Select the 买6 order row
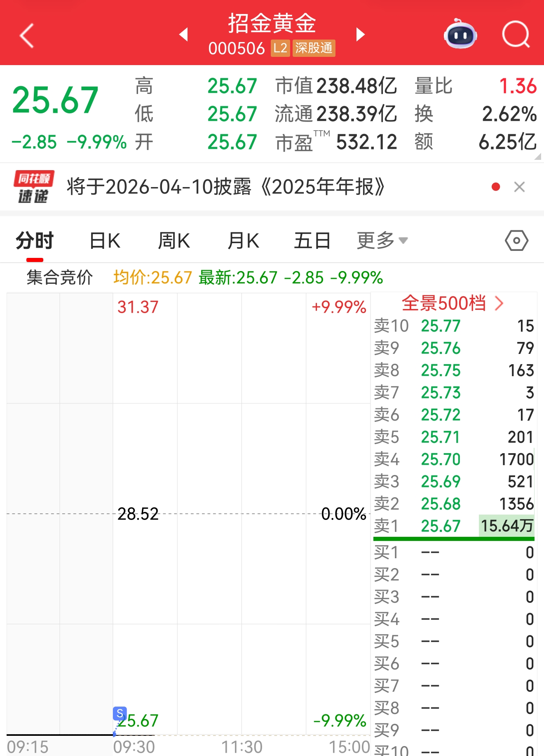This screenshot has height=756, width=544. pos(454,664)
